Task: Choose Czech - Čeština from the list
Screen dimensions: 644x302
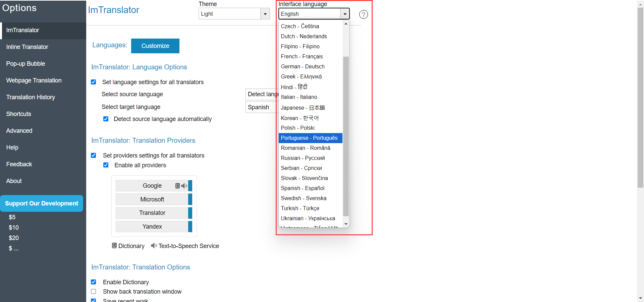Action: pyautogui.click(x=311, y=26)
